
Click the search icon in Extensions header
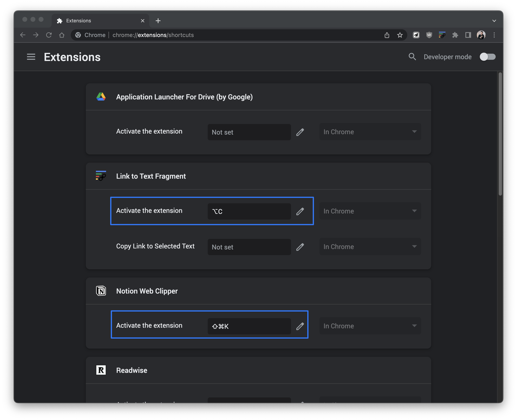point(412,57)
